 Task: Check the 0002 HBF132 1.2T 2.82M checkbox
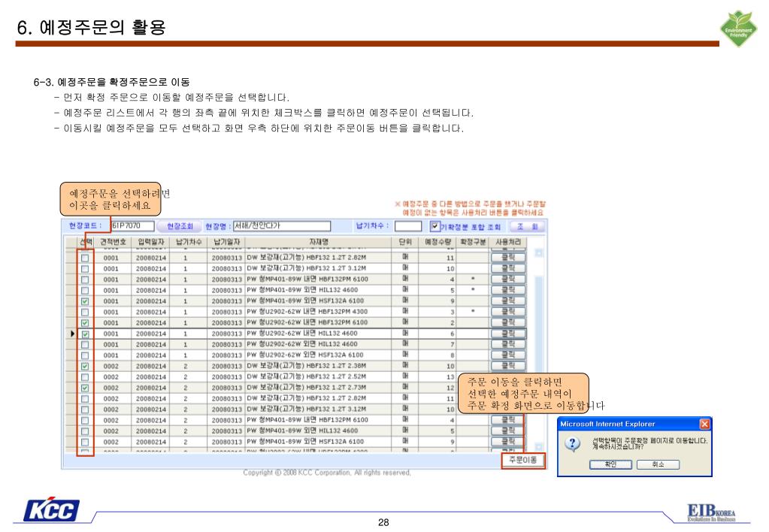point(85,399)
